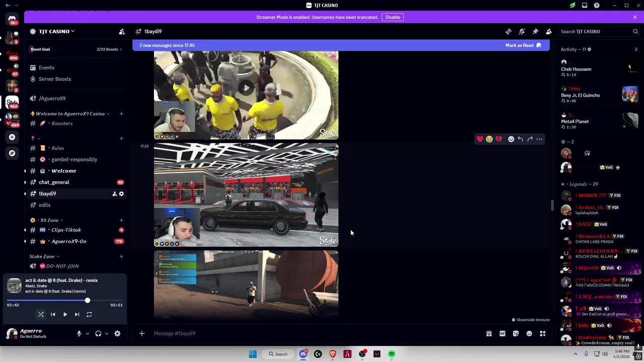Toggle member list visibility
This screenshot has height=362, width=644.
click(x=549, y=31)
